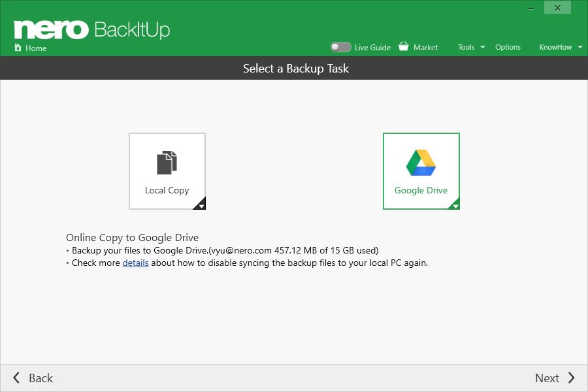Open the KnowHow dropdown arrow
This screenshot has width=588, height=392.
click(x=580, y=47)
